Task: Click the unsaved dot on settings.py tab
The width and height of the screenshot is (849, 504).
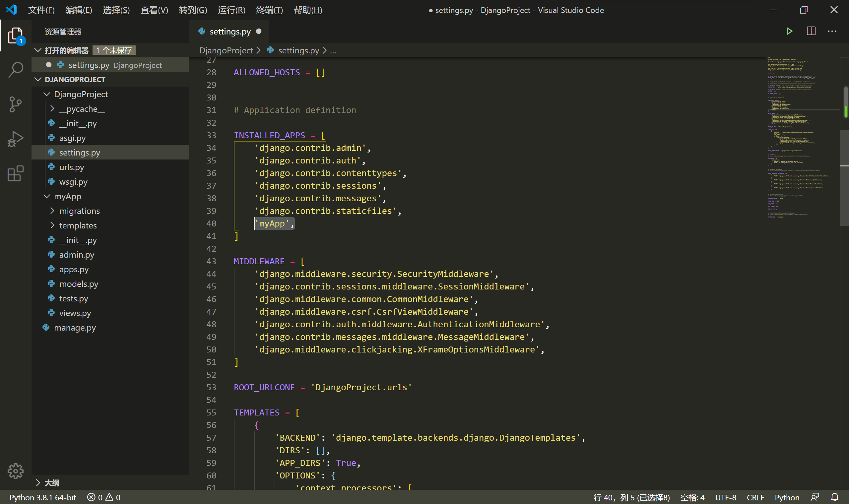Action: pyautogui.click(x=259, y=31)
